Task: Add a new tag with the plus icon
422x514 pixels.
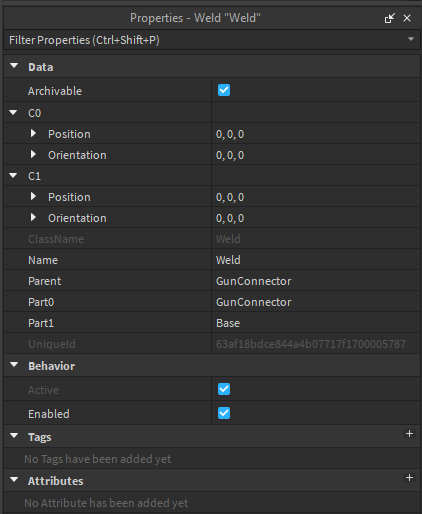Action: pyautogui.click(x=409, y=434)
